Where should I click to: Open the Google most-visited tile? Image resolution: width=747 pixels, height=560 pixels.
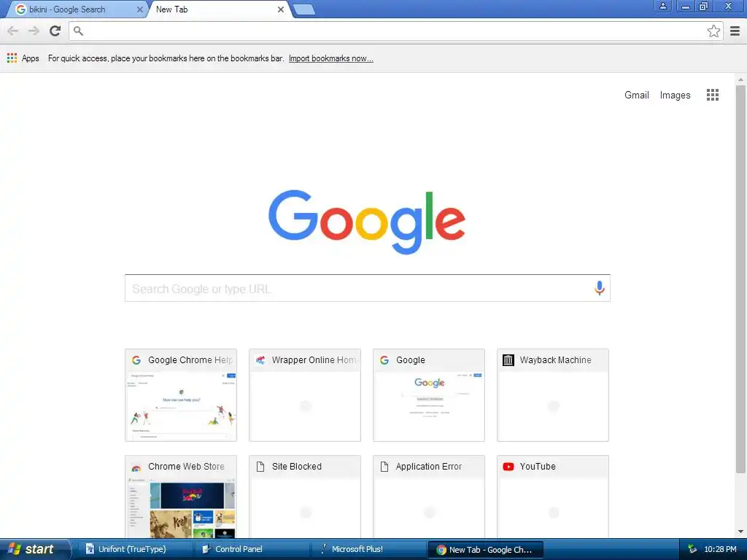coord(429,395)
